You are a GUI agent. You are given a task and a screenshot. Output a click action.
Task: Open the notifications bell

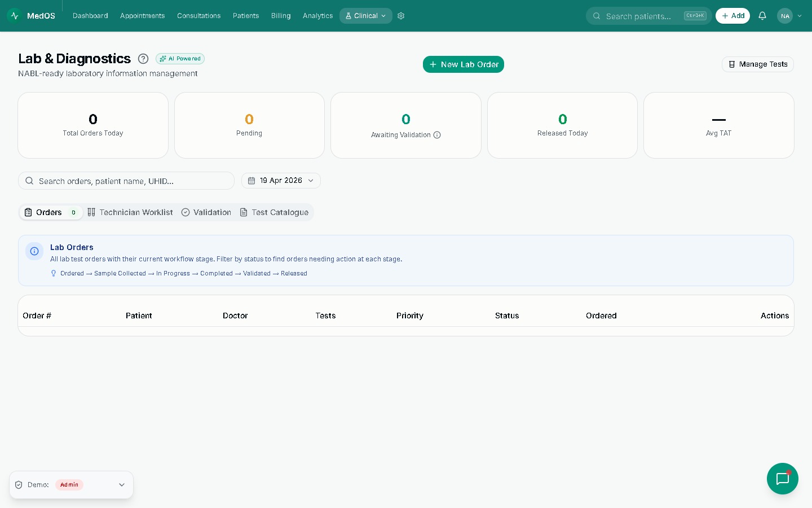pyautogui.click(x=762, y=16)
